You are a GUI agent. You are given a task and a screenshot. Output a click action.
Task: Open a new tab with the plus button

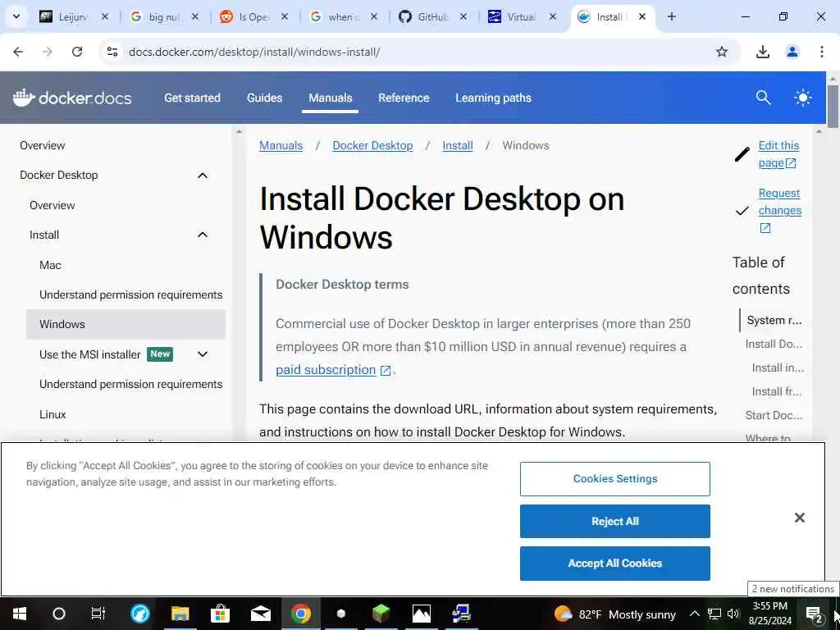tap(671, 16)
